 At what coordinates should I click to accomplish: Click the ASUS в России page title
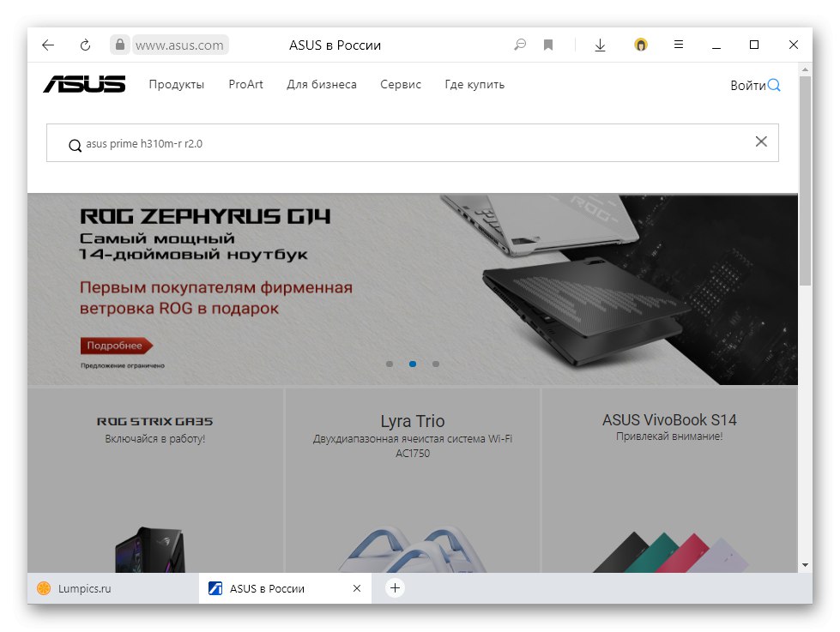coord(335,45)
